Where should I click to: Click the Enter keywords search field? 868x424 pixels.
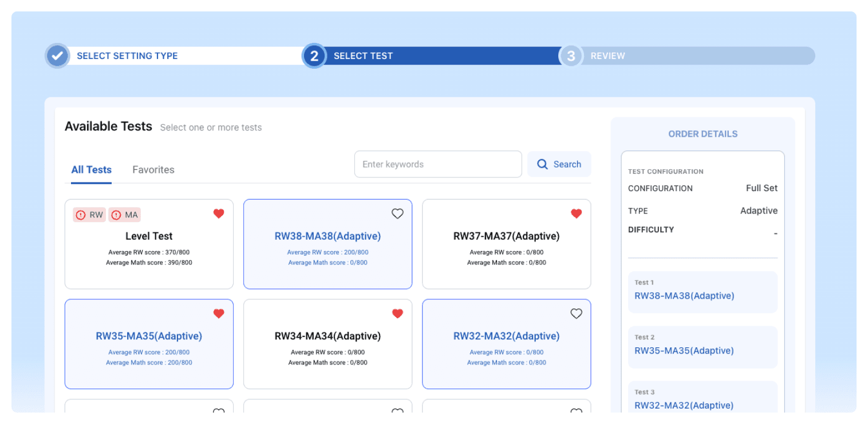[x=438, y=164]
